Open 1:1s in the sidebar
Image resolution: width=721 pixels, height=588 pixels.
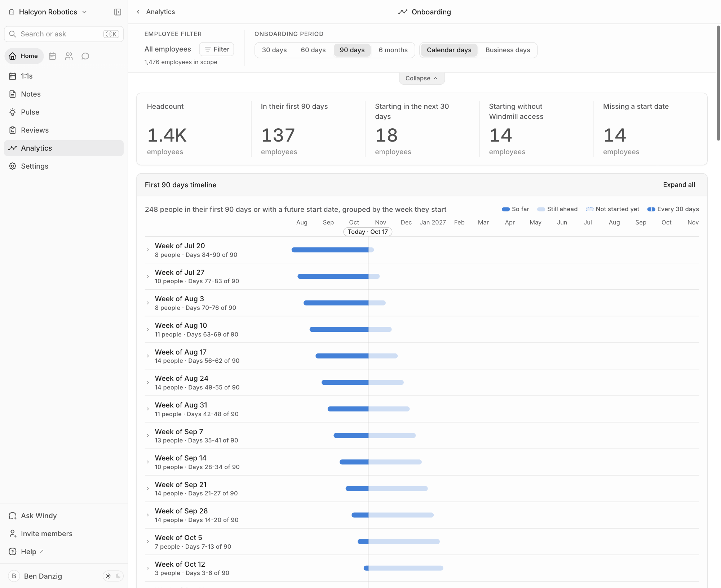tap(64, 76)
